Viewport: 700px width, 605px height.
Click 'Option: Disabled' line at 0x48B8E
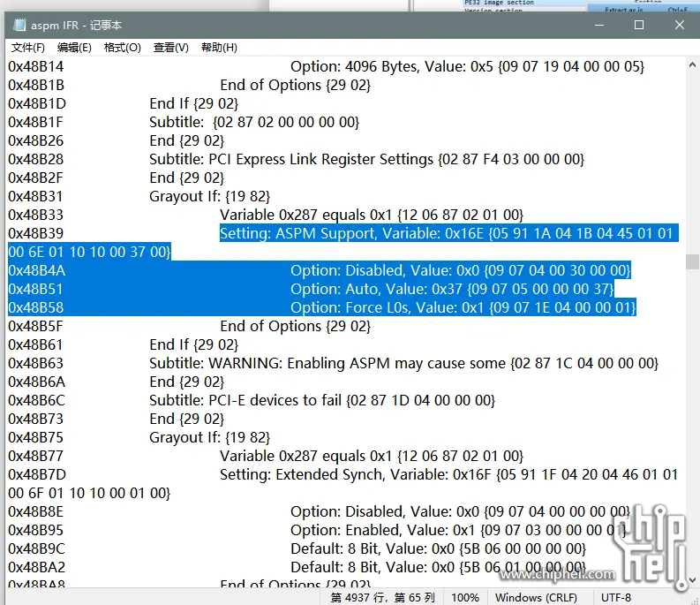click(x=460, y=511)
